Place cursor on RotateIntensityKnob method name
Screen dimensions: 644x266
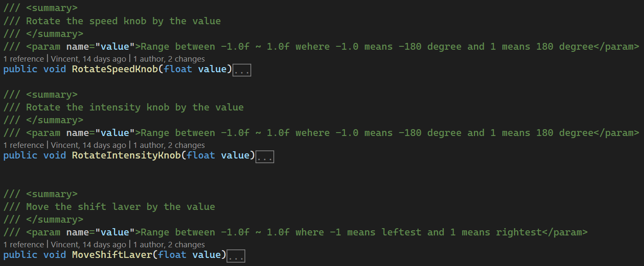(x=126, y=156)
